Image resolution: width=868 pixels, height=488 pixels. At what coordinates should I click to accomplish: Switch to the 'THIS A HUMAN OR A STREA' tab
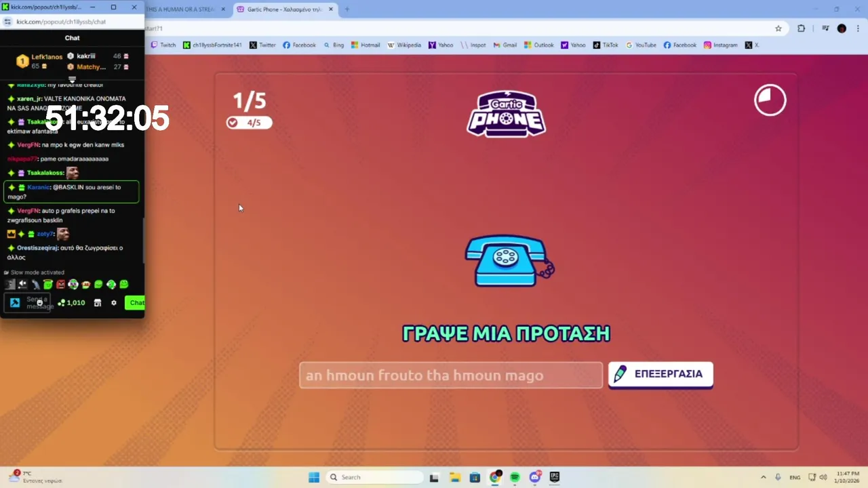[x=182, y=9]
